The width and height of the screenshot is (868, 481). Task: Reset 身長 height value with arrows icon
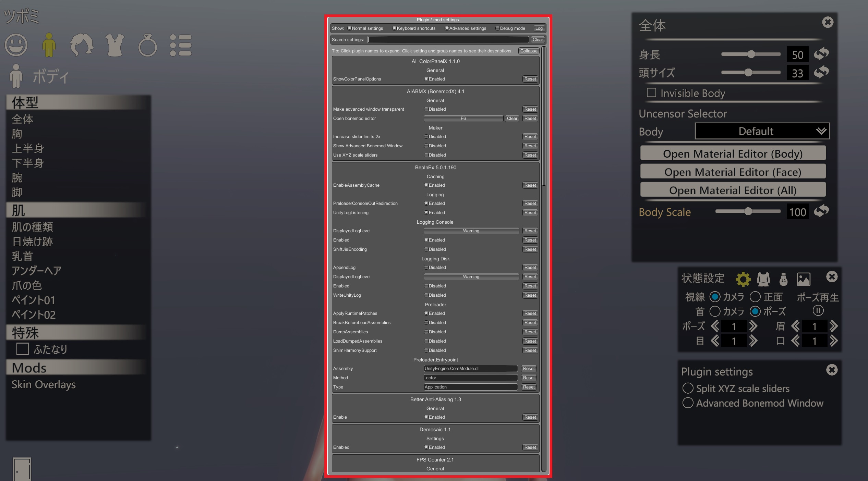click(821, 53)
